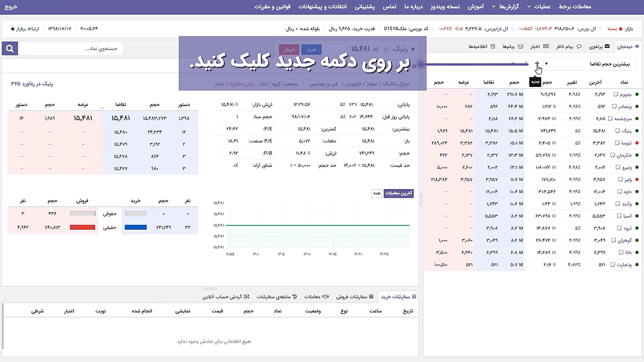Click the plus icon to create new watchlist
Screen dimensions: 644x362
(537, 64)
